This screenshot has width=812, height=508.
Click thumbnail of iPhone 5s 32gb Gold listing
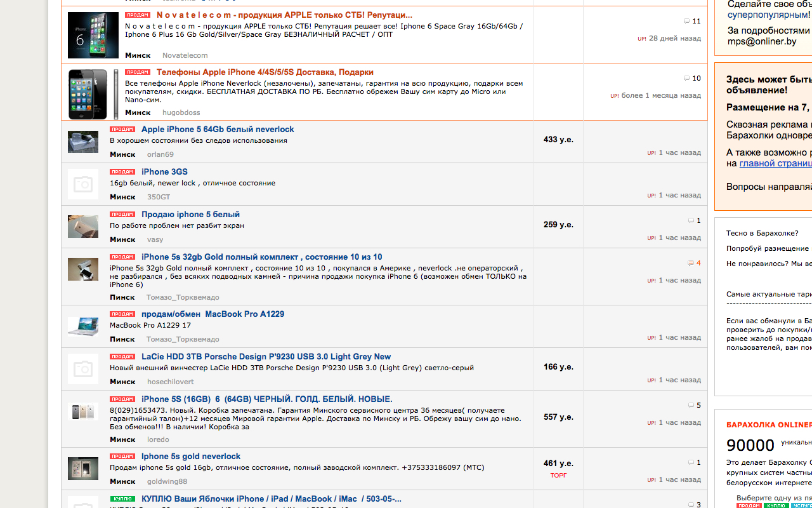[83, 269]
